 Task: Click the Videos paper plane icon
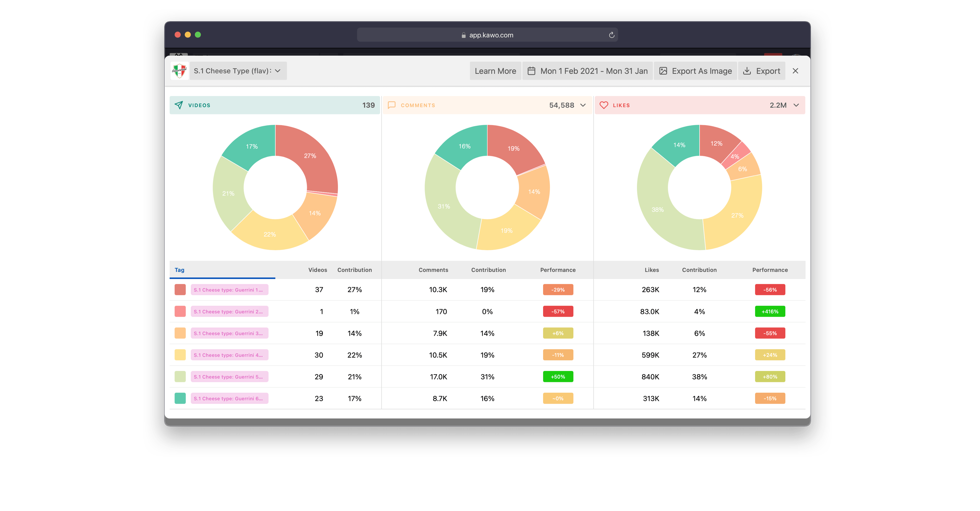coord(179,105)
